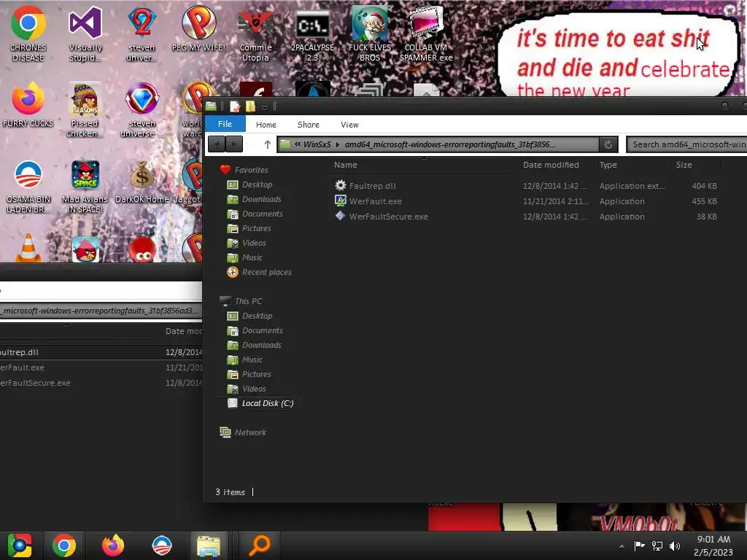Image resolution: width=747 pixels, height=560 pixels.
Task: Select Documents under Favorites
Action: point(262,214)
